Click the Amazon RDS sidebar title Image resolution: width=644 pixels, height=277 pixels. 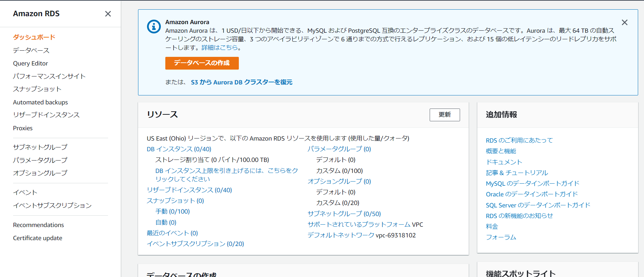click(36, 14)
